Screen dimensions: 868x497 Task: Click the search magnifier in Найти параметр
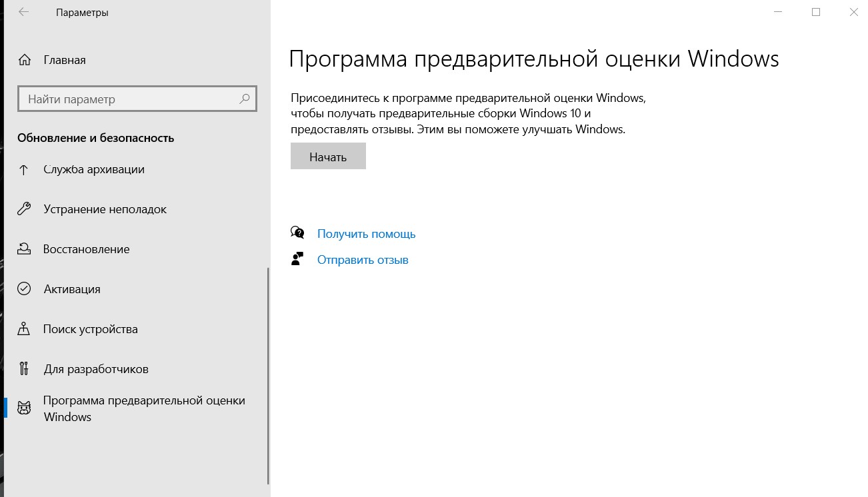coord(245,99)
